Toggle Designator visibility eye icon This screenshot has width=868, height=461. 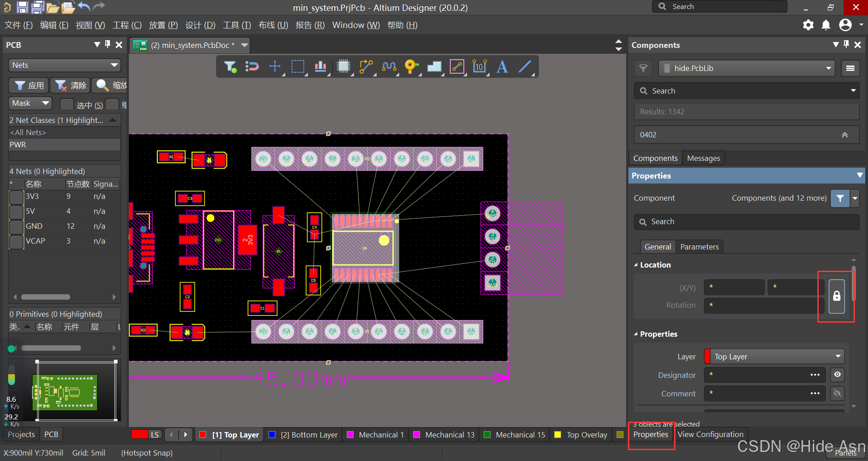(x=837, y=375)
